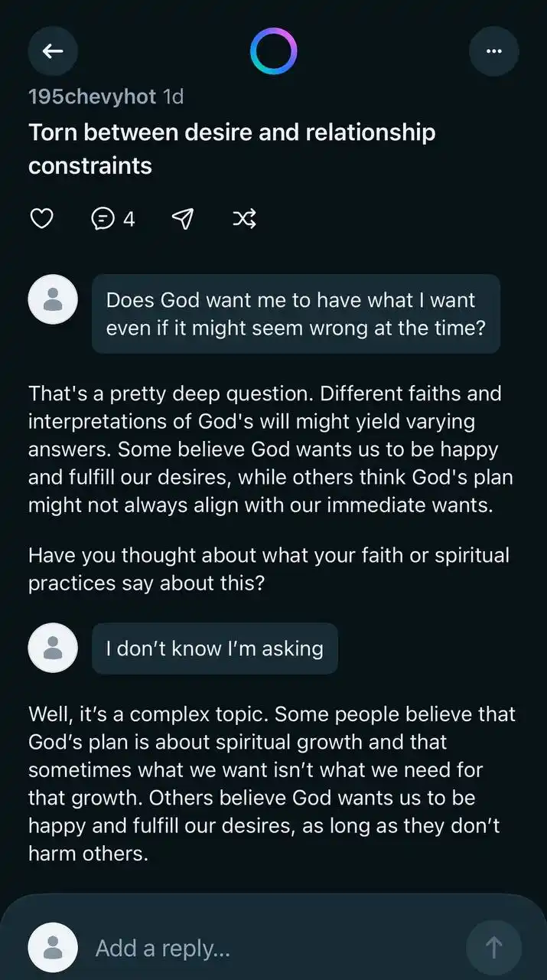The width and height of the screenshot is (547, 980).
Task: Select the post title 'Torn between desire'
Action: click(232, 149)
